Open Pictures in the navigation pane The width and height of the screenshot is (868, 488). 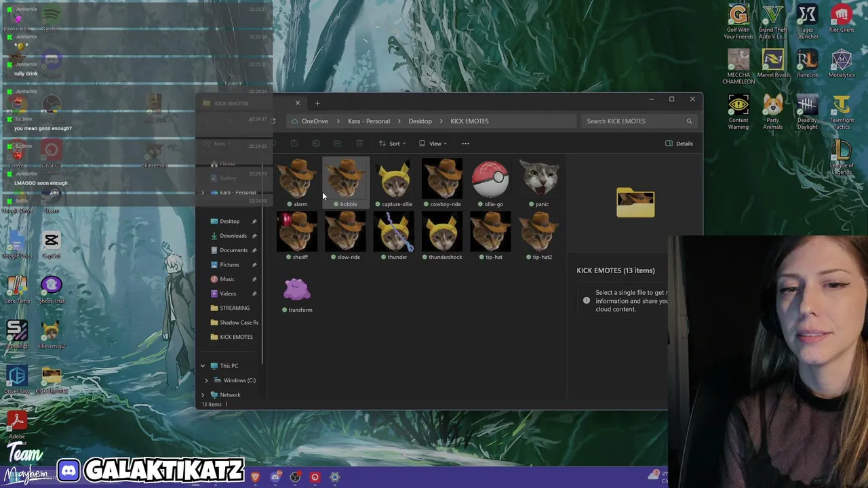(229, 265)
